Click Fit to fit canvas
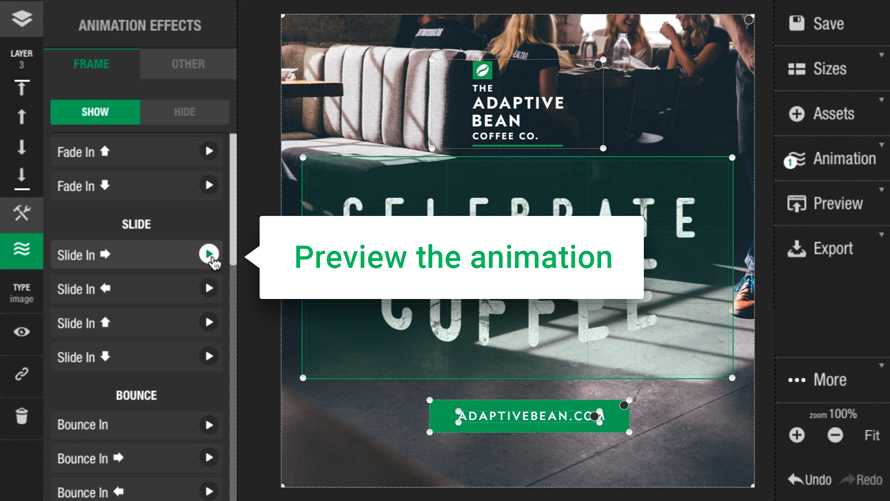Viewport: 890px width, 501px height. click(872, 435)
